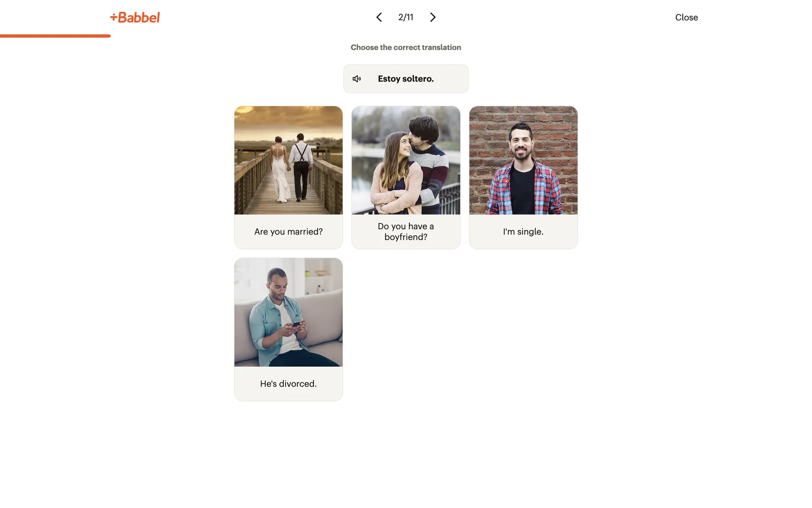Select the wedding couple photo
Image resolution: width=812 pixels, height=508 pixels.
pos(288,160)
